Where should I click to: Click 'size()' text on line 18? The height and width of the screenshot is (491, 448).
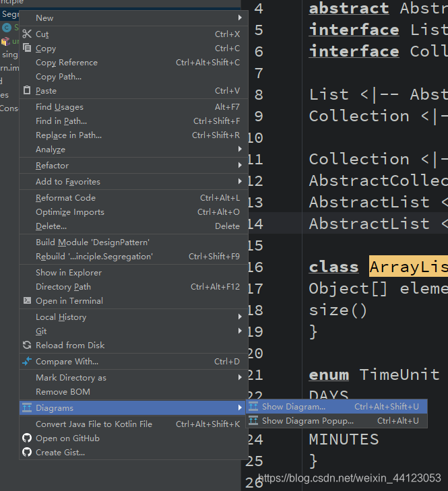pos(338,310)
